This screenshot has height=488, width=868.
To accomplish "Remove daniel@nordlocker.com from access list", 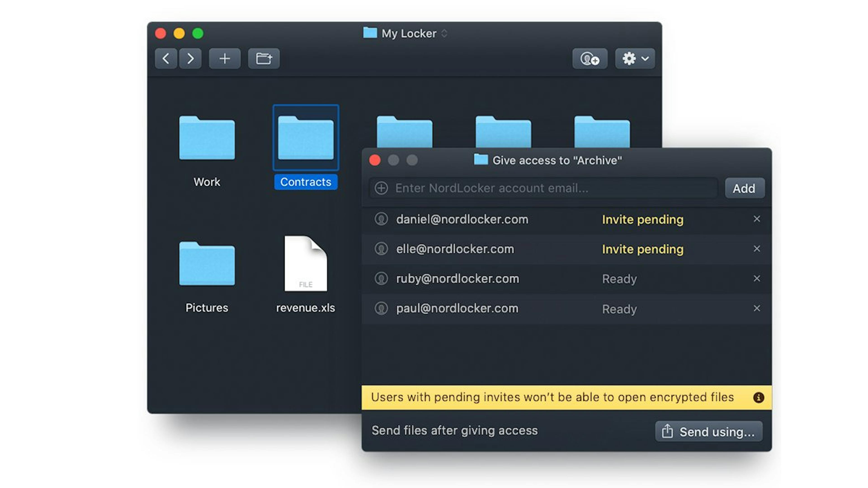I will (x=757, y=219).
